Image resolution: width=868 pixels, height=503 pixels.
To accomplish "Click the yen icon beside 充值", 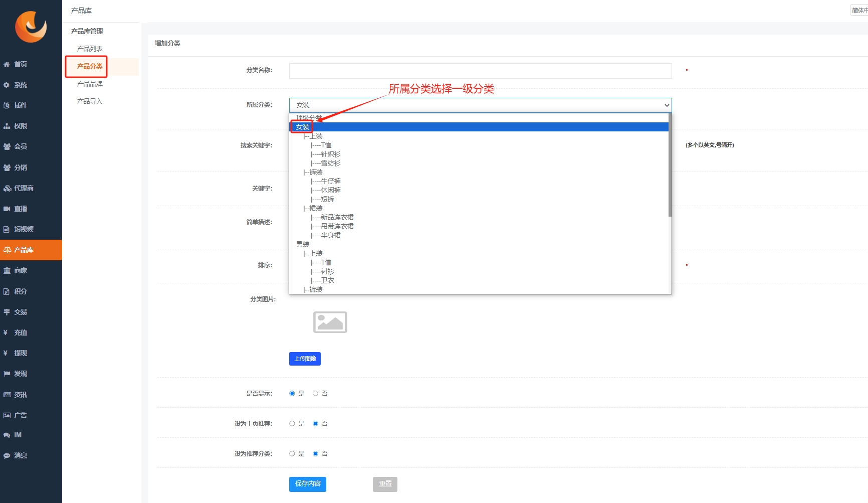I will pyautogui.click(x=6, y=332).
